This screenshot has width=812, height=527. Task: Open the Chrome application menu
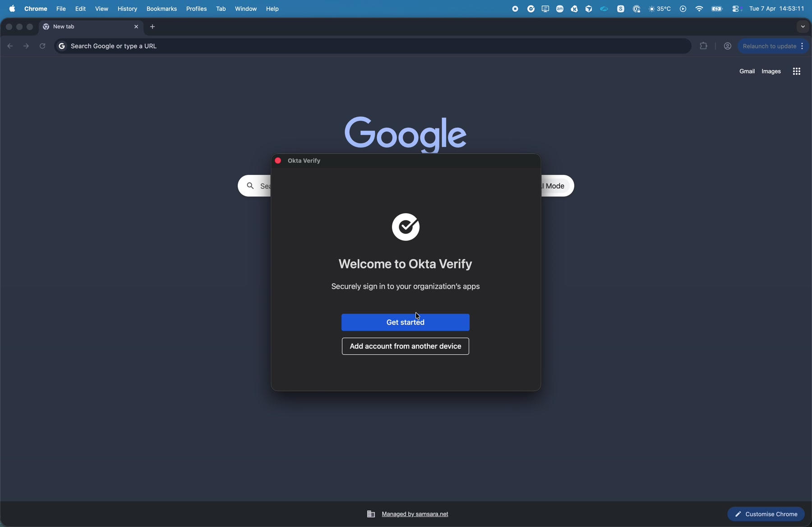point(36,9)
